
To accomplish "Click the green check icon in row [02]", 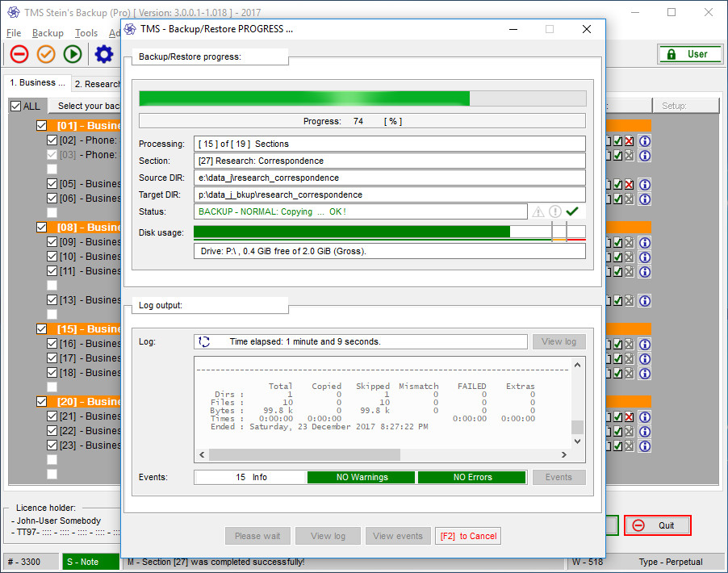I will pos(617,141).
